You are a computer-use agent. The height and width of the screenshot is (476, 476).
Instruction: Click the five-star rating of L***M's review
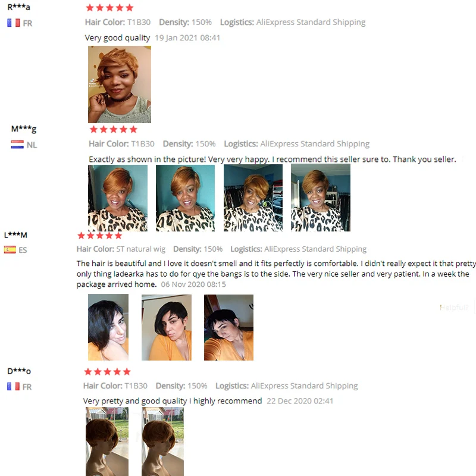(99, 235)
